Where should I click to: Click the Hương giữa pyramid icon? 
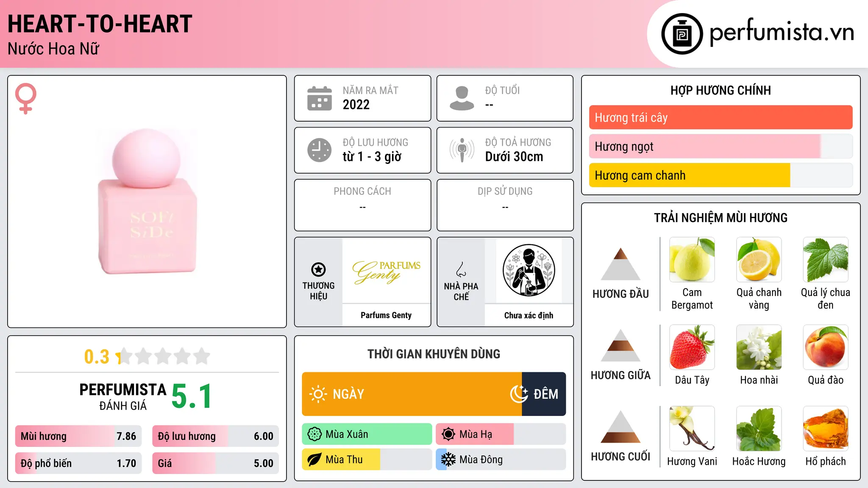click(x=621, y=345)
